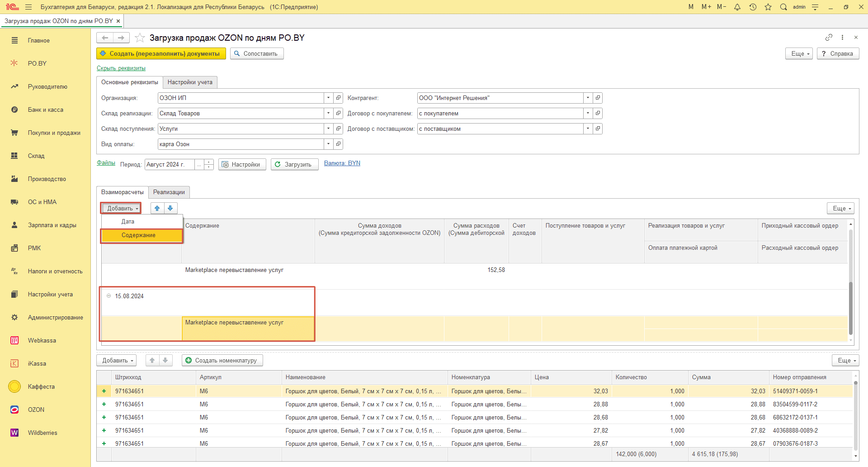Open Добавить dropdown in lower table
This screenshot has width=868, height=467.
tap(117, 360)
